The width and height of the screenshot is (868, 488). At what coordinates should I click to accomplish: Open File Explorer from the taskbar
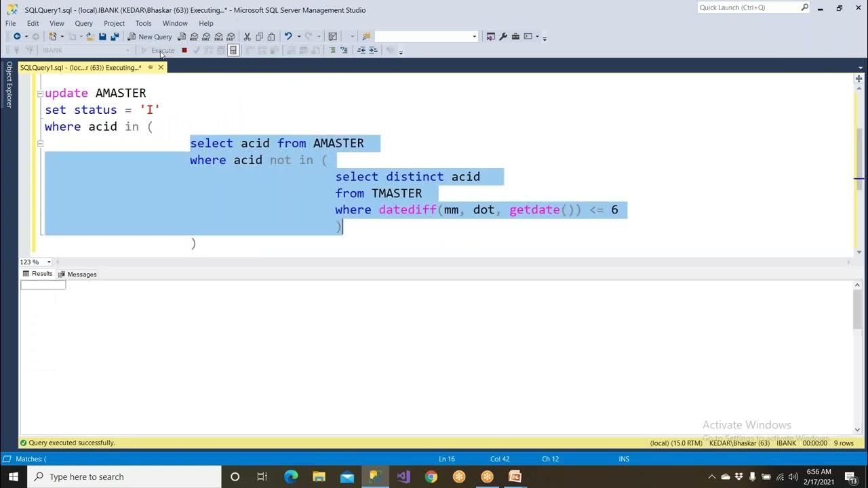[319, 476]
